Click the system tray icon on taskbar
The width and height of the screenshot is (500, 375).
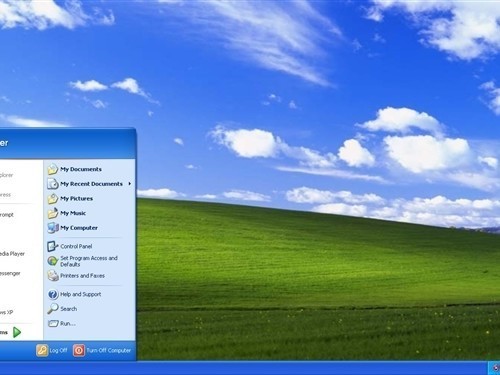point(496,369)
